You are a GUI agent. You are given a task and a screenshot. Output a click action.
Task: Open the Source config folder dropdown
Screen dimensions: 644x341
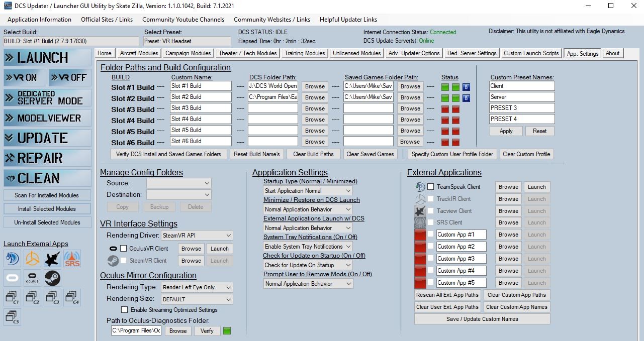179,183
